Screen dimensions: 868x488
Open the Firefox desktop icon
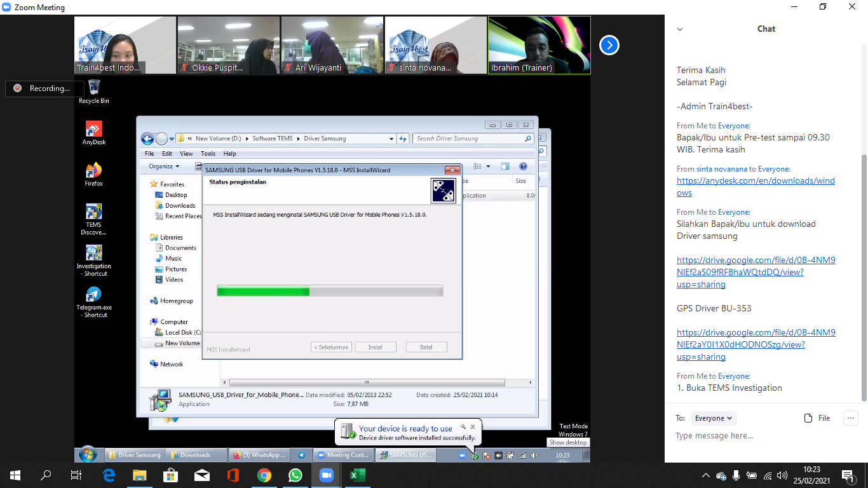[93, 171]
